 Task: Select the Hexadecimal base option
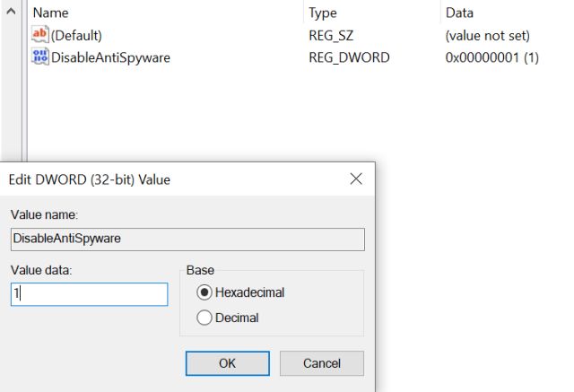pos(204,292)
